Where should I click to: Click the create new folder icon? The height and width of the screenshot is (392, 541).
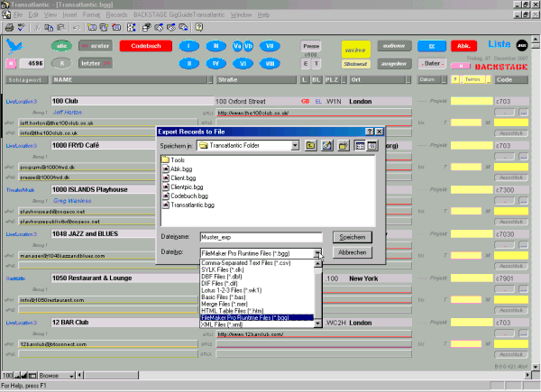[x=343, y=145]
